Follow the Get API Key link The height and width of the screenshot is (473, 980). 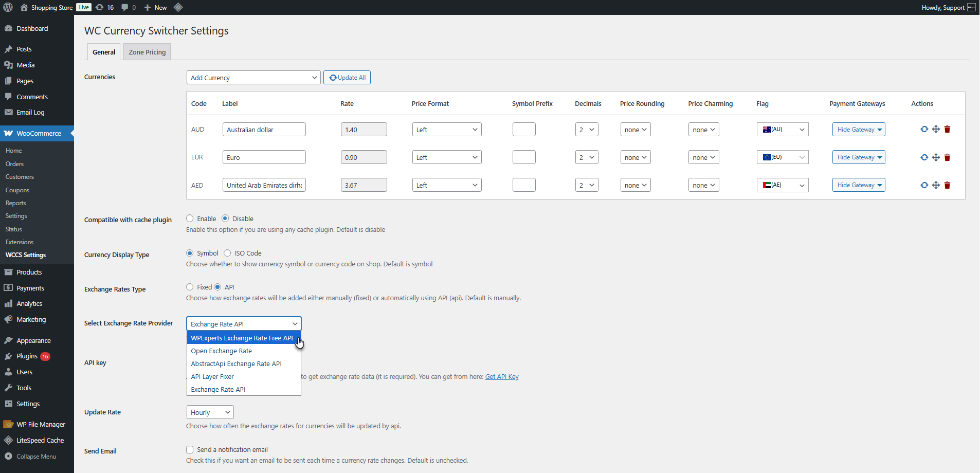502,377
